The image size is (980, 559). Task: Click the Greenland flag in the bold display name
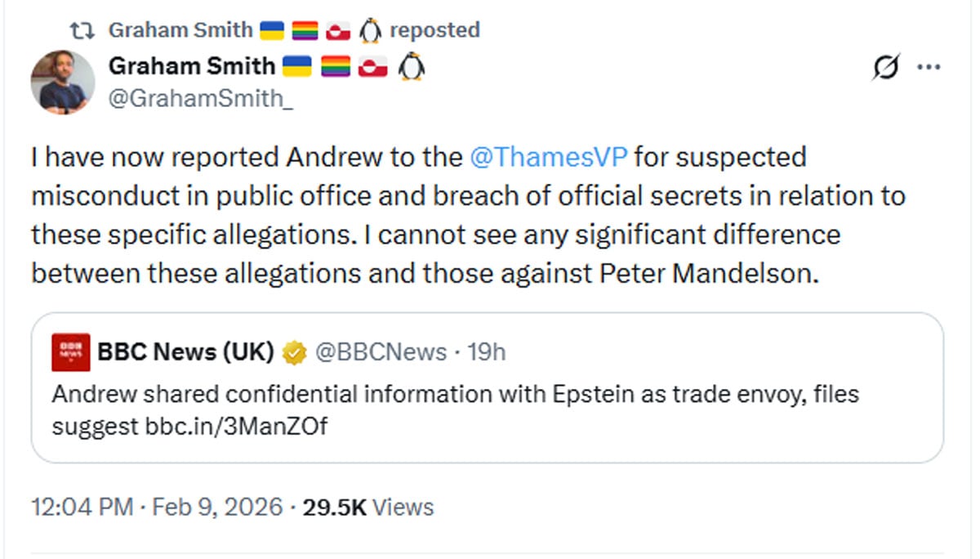[x=372, y=66]
